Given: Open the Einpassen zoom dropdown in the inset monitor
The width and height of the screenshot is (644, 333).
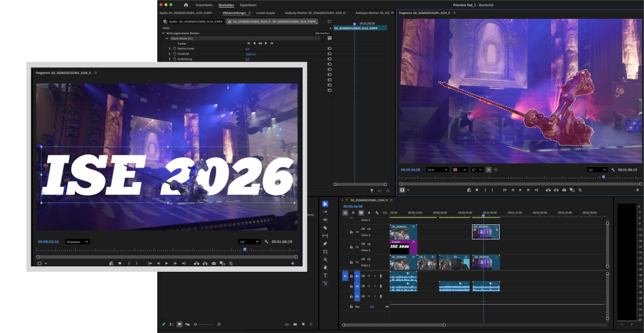Looking at the screenshot, I should pos(78,242).
